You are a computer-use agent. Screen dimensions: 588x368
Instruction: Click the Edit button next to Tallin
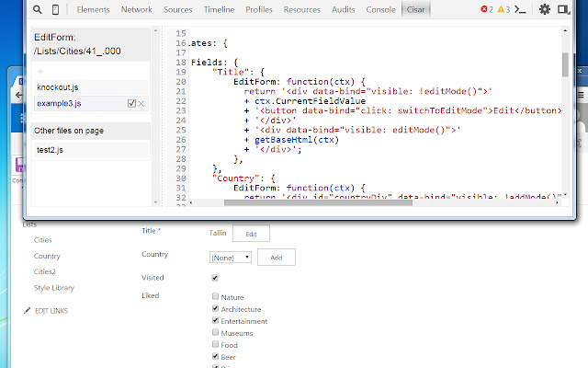coord(251,235)
